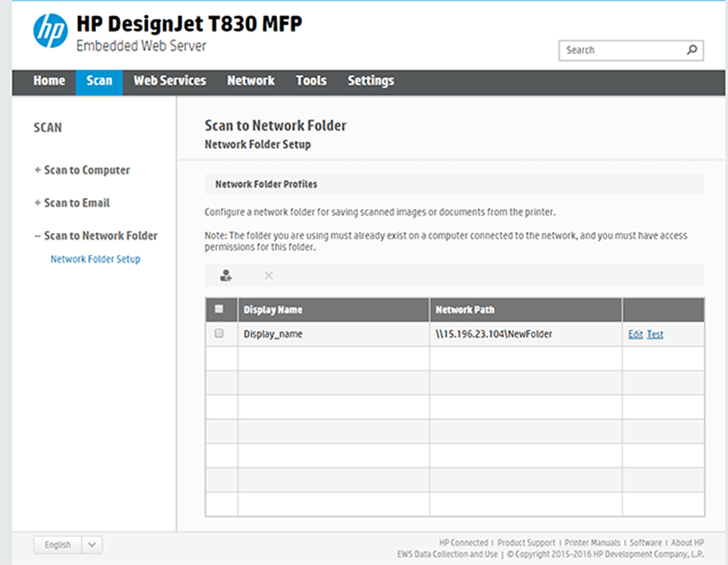Open the Web Services tab
The height and width of the screenshot is (565, 728).
[x=170, y=81]
